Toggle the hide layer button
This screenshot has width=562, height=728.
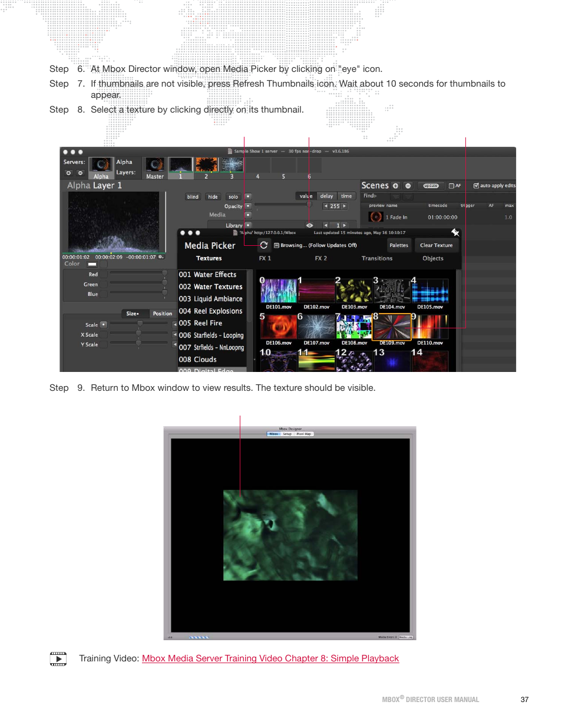[x=213, y=197]
